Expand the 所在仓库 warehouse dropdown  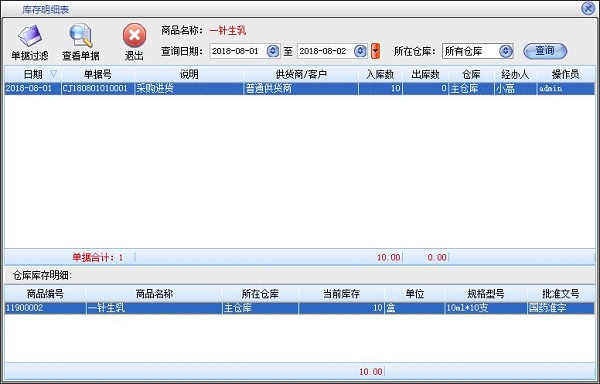click(x=506, y=51)
